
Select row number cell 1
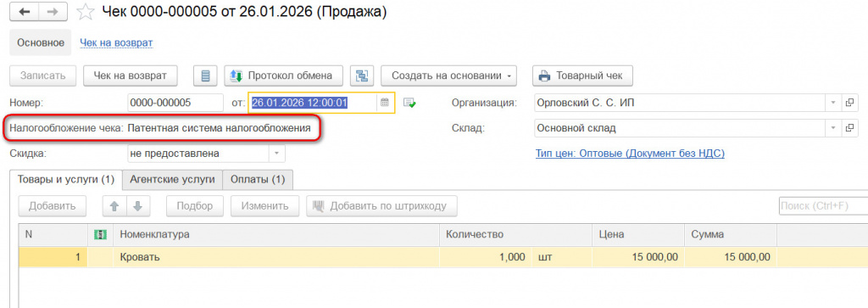tap(53, 257)
